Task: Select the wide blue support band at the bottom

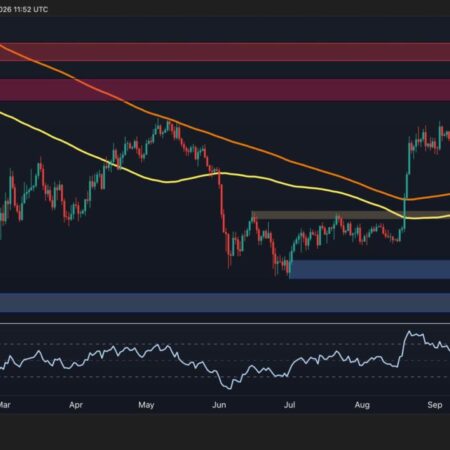Action: (225, 303)
